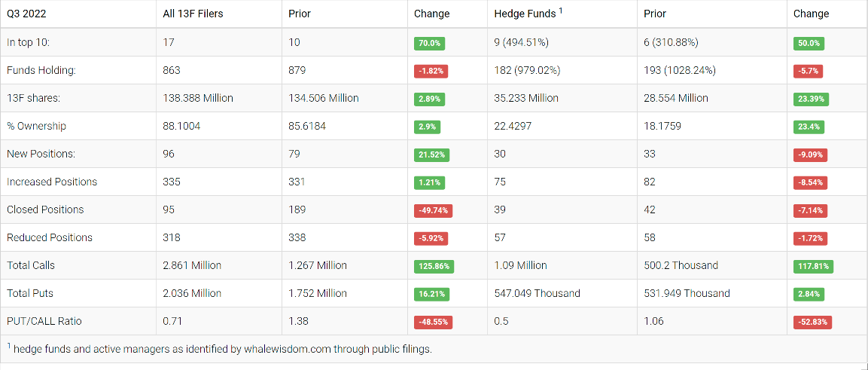868x370 pixels.
Task: Click the -49.74% Closed Positions badge
Action: click(433, 210)
